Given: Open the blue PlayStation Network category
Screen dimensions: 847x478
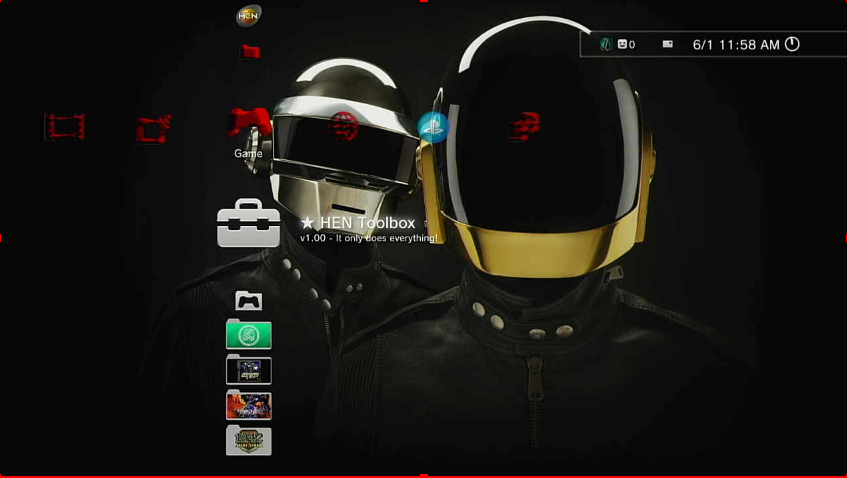Looking at the screenshot, I should pos(433,127).
